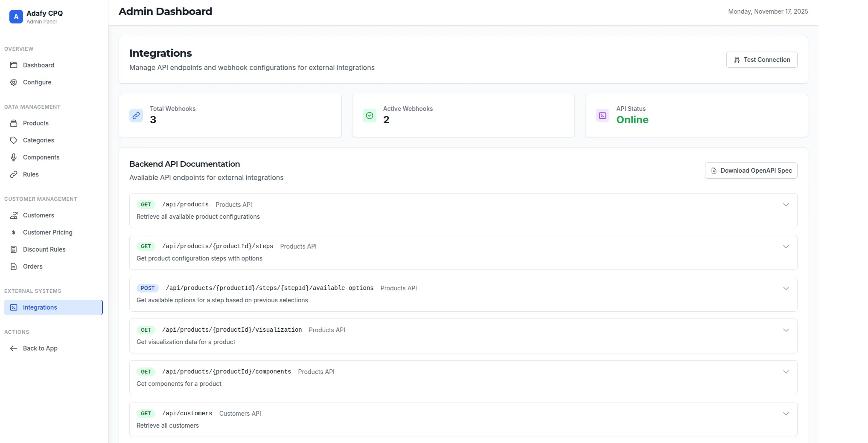Open the visualization endpoint chevron
Viewport: 868px width, 443px height.
[x=786, y=330]
